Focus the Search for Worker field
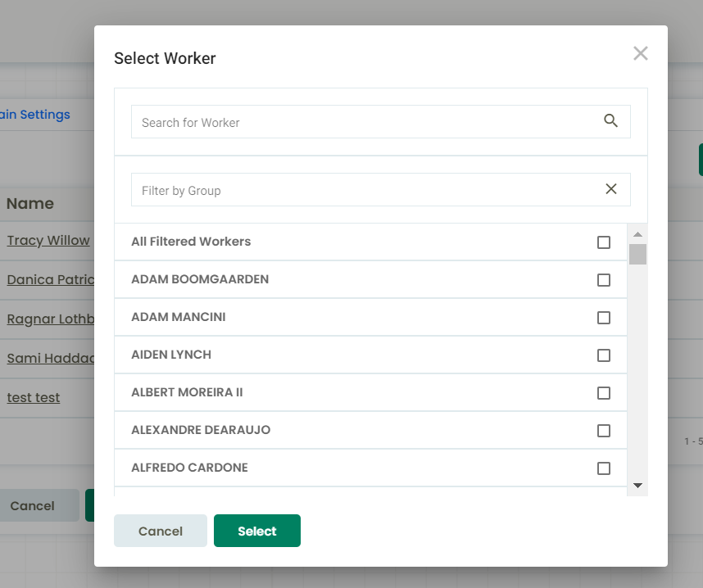 [x=368, y=122]
